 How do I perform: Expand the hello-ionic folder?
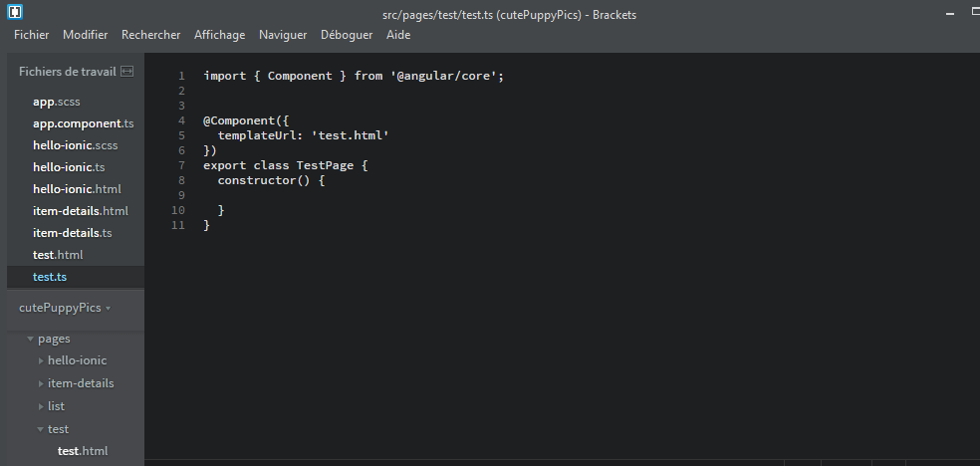pos(41,361)
